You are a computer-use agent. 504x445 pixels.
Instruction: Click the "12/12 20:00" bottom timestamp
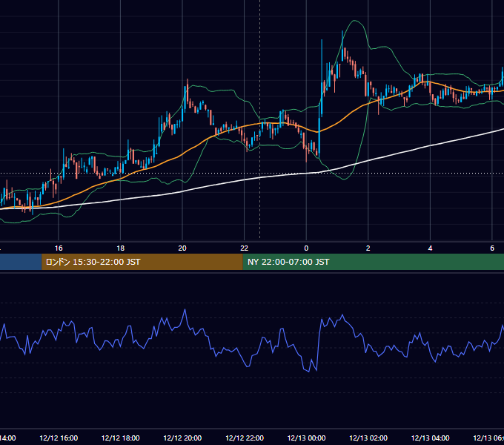(x=182, y=438)
